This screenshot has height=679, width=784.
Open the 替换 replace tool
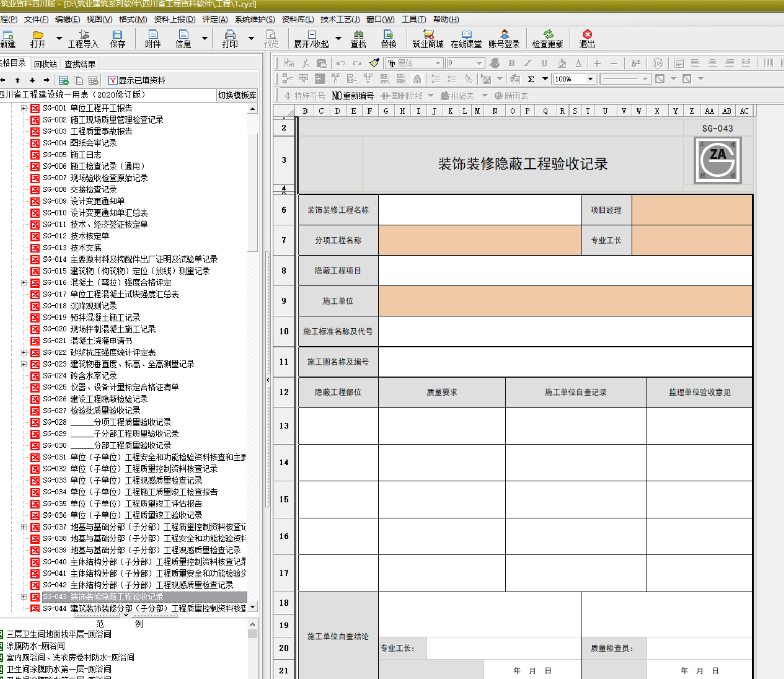[x=389, y=39]
